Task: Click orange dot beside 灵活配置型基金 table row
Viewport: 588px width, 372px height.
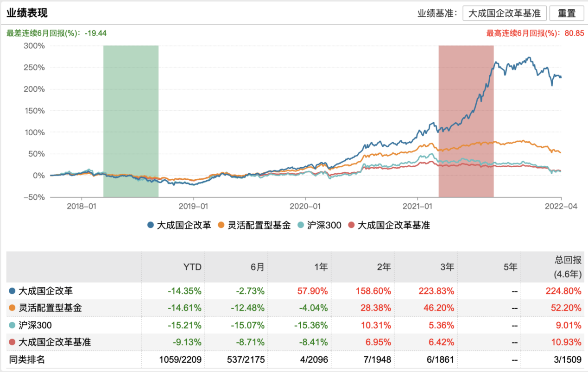Action: coord(12,308)
